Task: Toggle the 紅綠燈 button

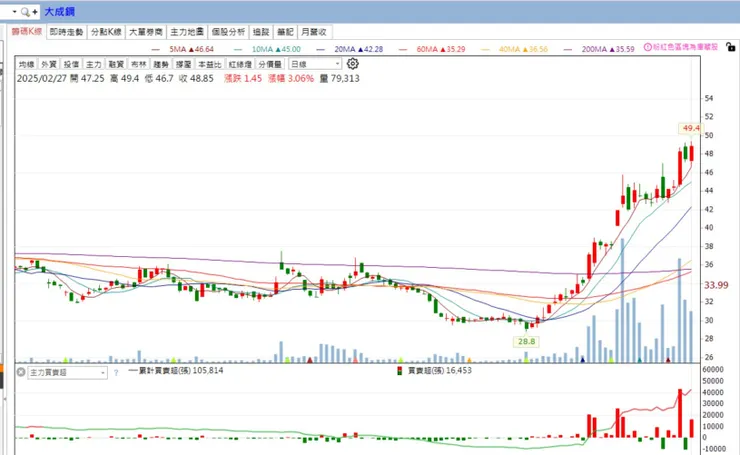Action: tap(240, 64)
